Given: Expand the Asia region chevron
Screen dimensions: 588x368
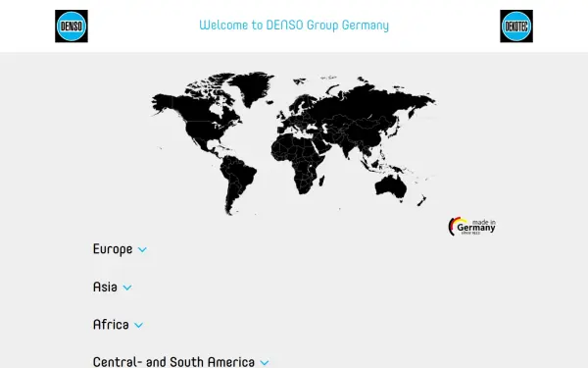Looking at the screenshot, I should coord(127,288).
